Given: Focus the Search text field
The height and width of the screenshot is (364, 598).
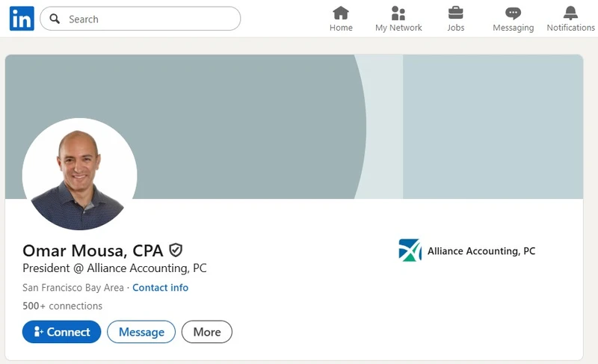Looking at the screenshot, I should 149,19.
